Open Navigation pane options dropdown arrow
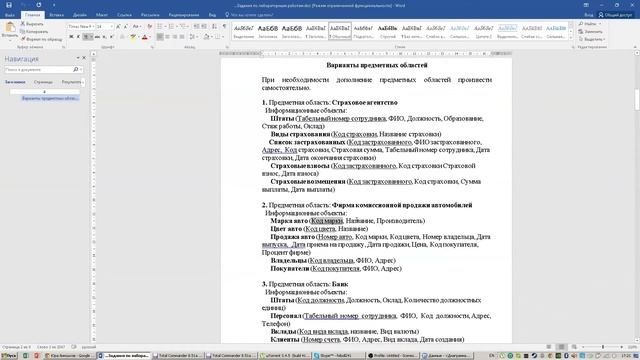Viewport: 640px width, 360px height. pyautogui.click(x=78, y=58)
